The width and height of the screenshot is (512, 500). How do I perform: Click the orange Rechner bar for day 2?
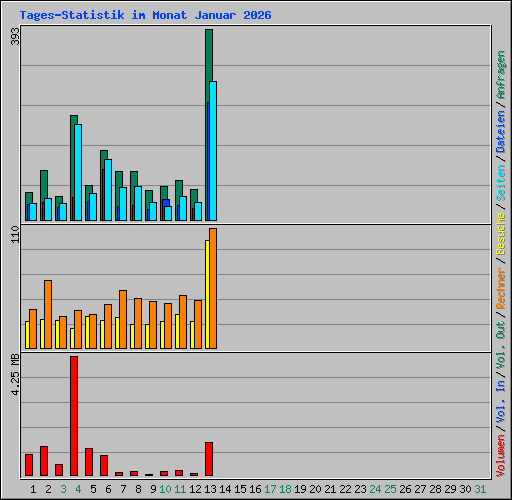point(48,314)
